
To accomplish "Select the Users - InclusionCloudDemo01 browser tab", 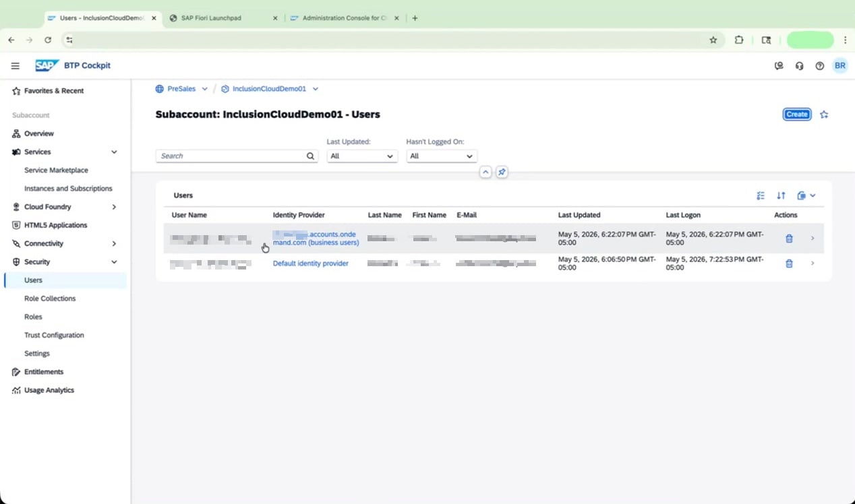I will click(x=102, y=18).
